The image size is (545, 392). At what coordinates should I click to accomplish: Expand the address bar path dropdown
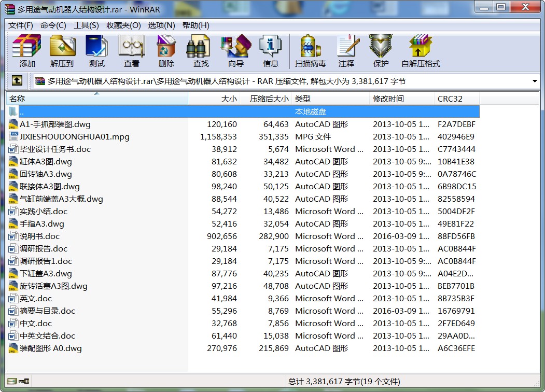535,81
